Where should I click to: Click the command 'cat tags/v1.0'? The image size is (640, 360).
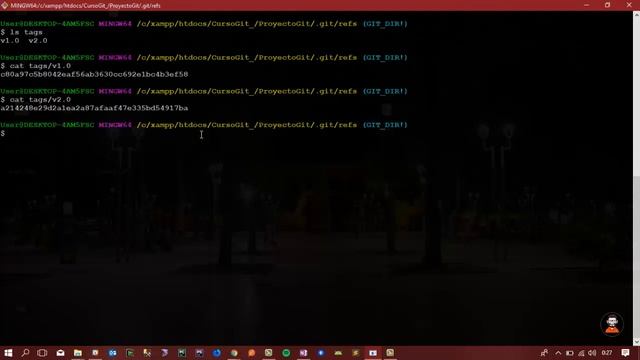[x=40, y=66]
